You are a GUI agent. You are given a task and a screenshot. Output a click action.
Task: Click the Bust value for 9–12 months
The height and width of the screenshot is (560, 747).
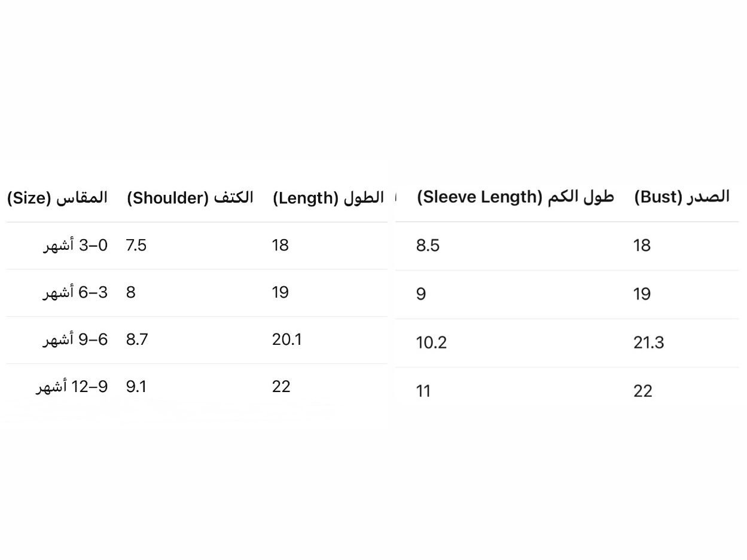643,391
